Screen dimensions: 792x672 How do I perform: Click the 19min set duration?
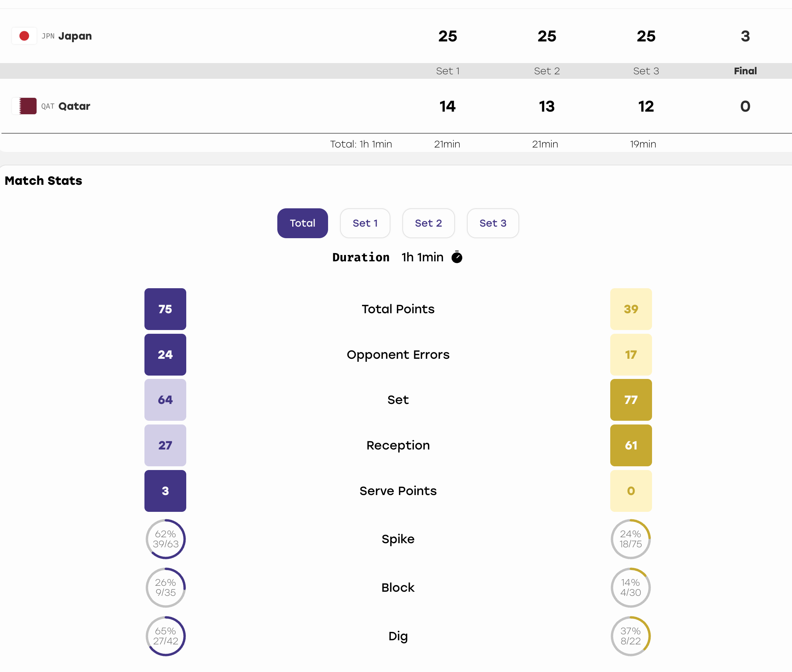click(643, 144)
